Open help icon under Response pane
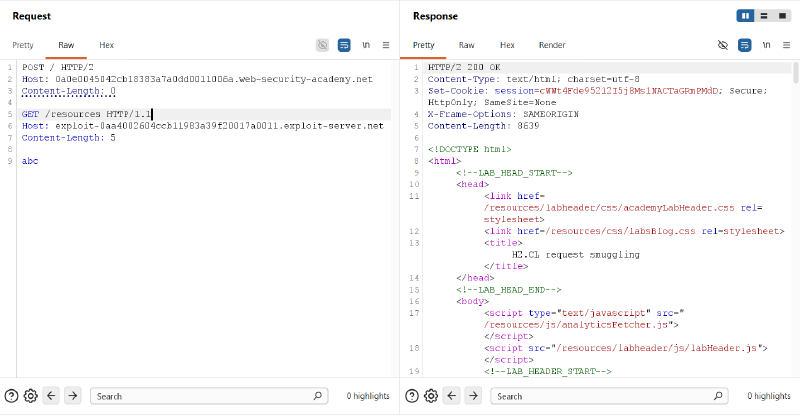This screenshot has width=800, height=416. [x=412, y=396]
